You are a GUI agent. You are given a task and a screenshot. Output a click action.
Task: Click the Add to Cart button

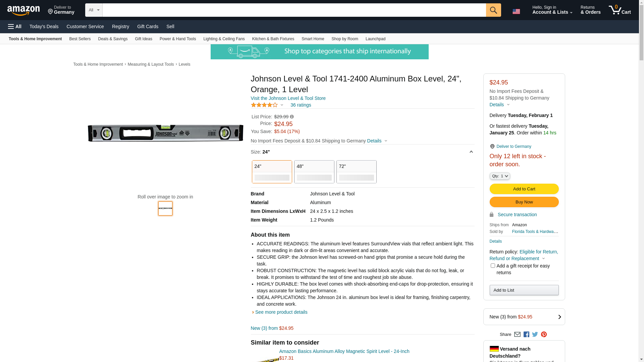(524, 189)
